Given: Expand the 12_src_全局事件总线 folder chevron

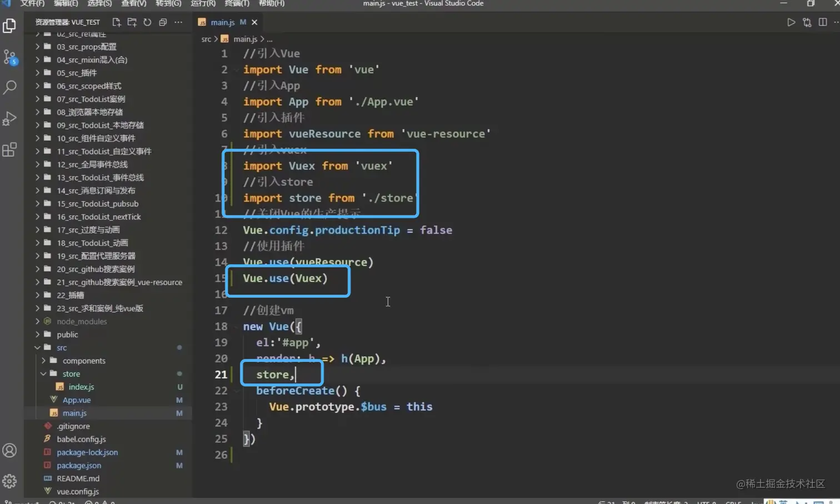Looking at the screenshot, I should [x=37, y=164].
